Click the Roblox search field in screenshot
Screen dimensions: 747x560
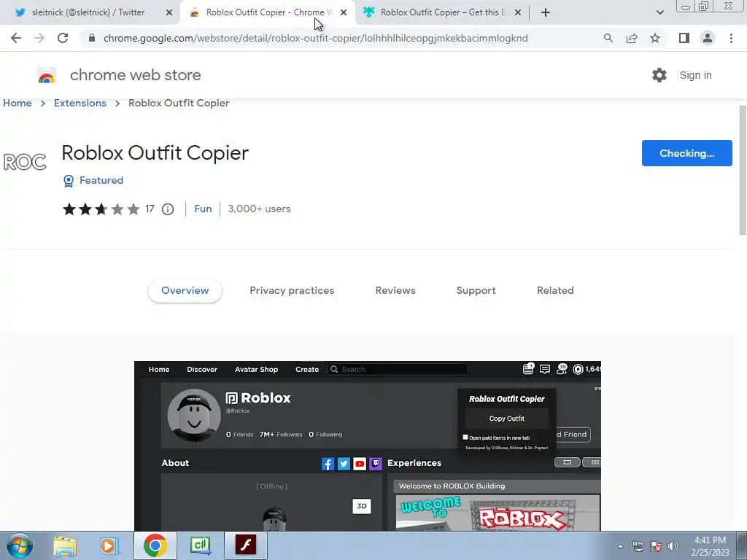398,369
